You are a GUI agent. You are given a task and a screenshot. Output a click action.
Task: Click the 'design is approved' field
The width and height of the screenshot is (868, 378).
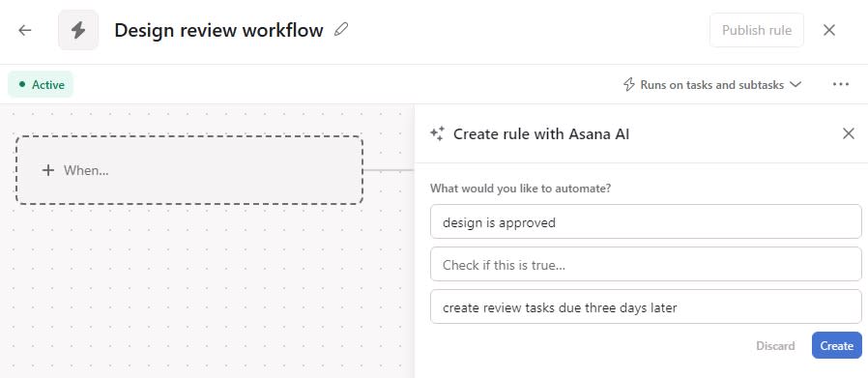(646, 222)
